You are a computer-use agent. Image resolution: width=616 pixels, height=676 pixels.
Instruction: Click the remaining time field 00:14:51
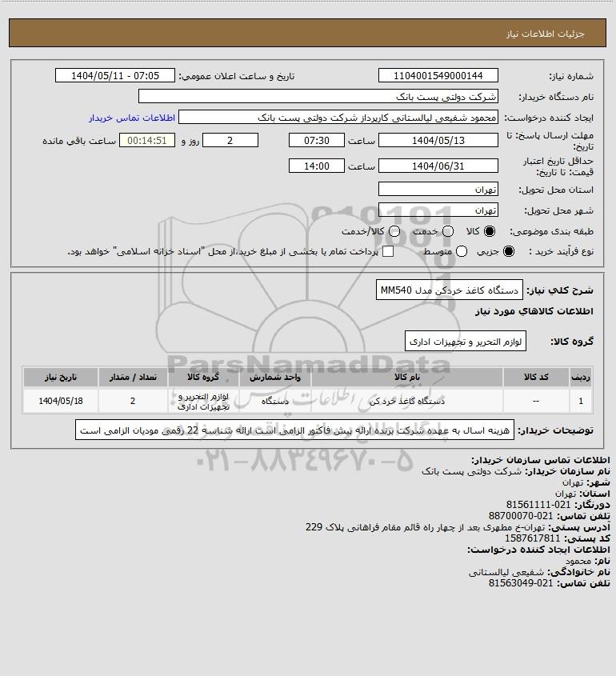pyautogui.click(x=147, y=140)
